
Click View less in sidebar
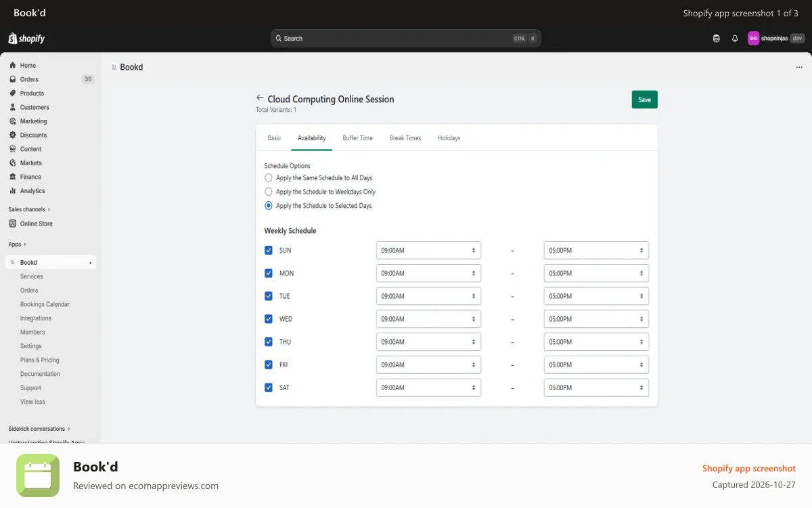coord(32,402)
